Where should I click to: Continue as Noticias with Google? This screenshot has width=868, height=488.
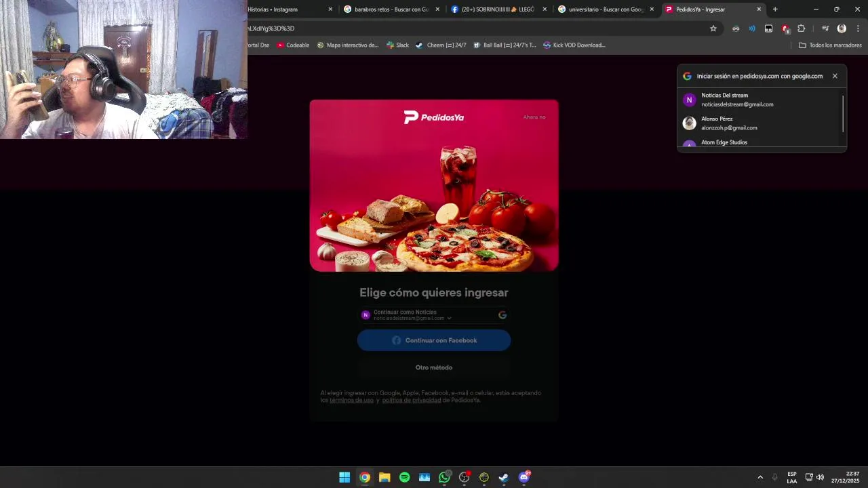pyautogui.click(x=434, y=315)
